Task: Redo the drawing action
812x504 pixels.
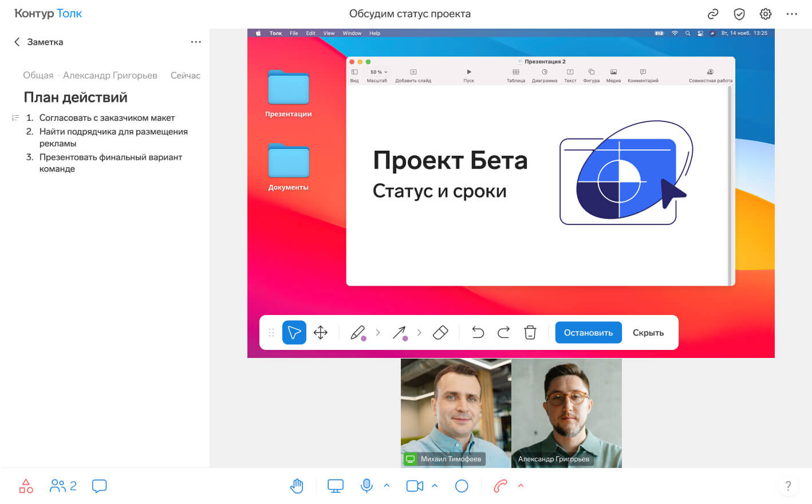Action: (x=503, y=332)
